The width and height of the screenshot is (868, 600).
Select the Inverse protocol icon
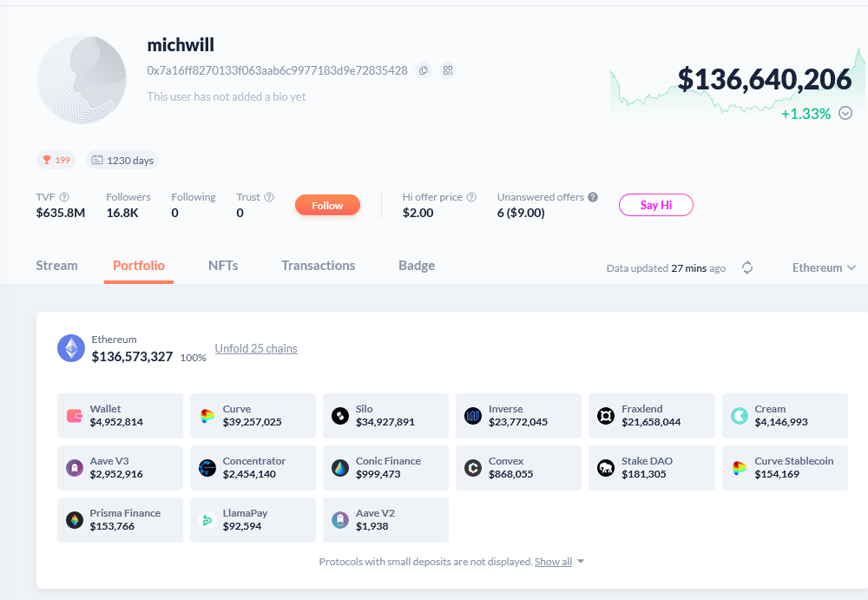coord(472,416)
